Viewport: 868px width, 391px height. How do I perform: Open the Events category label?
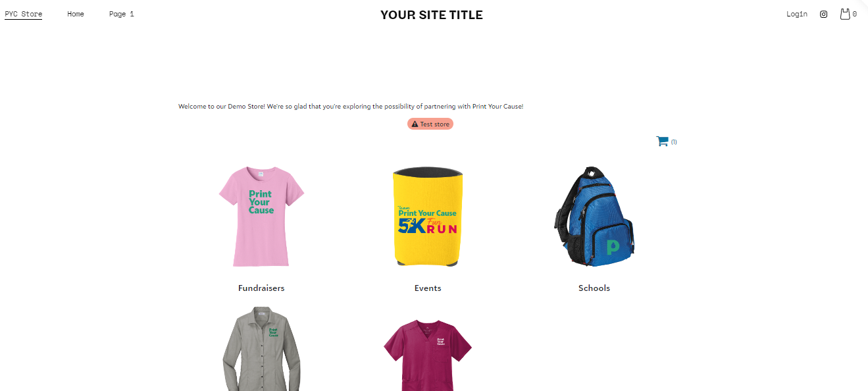point(428,288)
